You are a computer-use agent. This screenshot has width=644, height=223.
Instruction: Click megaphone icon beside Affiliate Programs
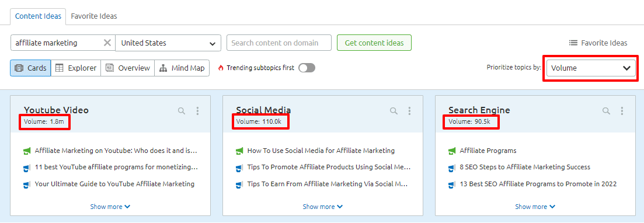[x=452, y=151]
